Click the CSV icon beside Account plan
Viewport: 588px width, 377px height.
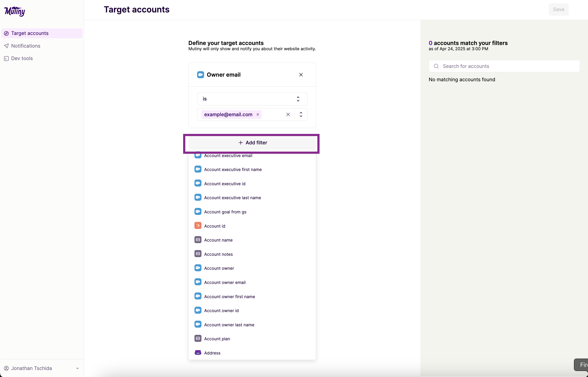[198, 338]
